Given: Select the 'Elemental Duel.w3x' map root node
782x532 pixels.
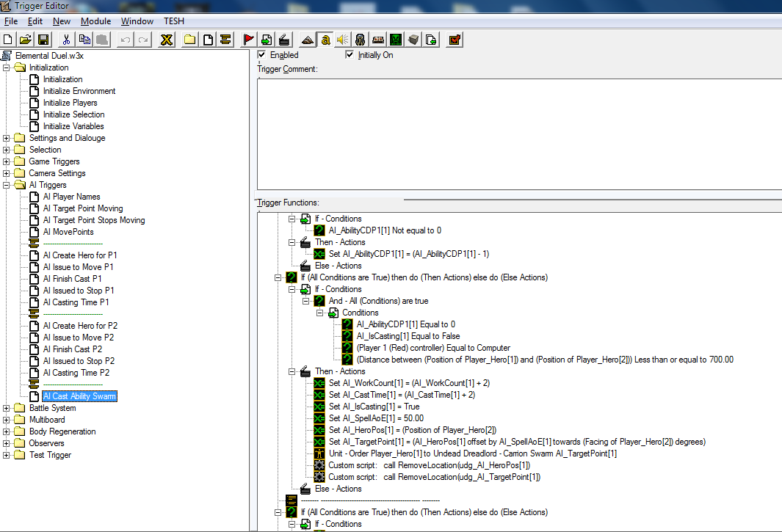Looking at the screenshot, I should 49,55.
